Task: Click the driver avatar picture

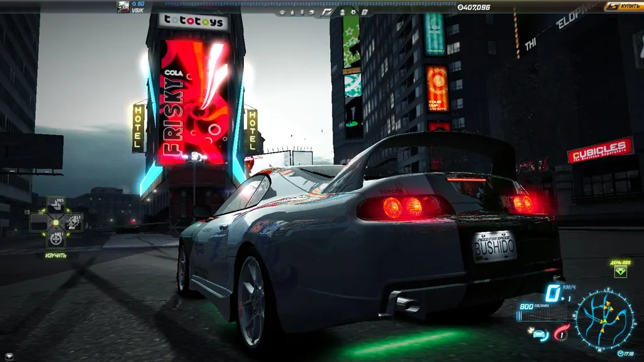Action: (123, 6)
